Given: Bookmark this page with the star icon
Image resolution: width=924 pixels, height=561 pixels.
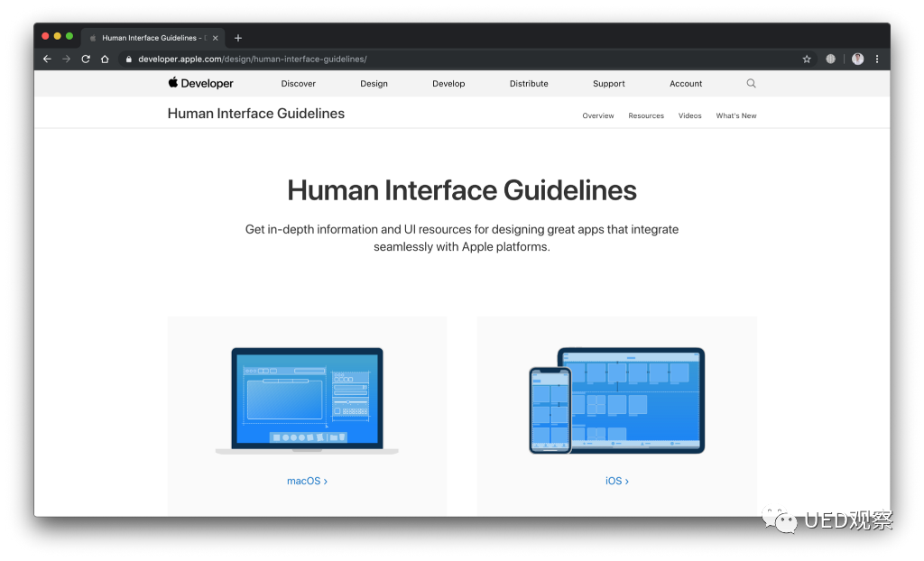Looking at the screenshot, I should 807,59.
